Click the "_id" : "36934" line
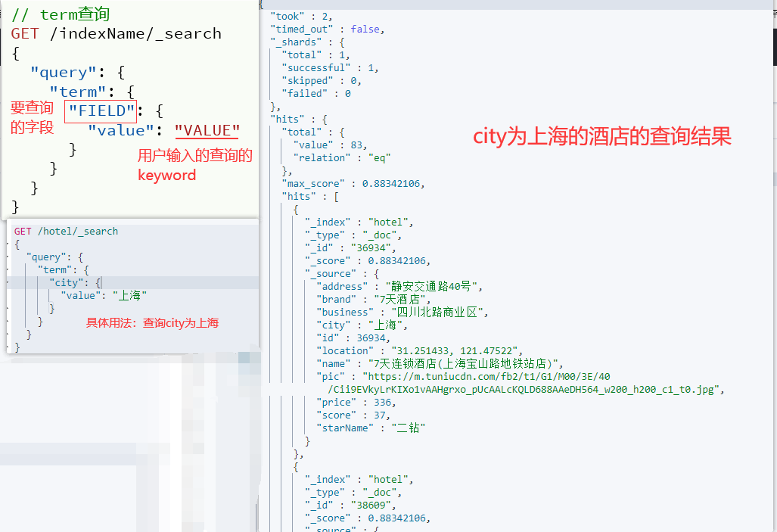The image size is (777, 532). pyautogui.click(x=350, y=248)
